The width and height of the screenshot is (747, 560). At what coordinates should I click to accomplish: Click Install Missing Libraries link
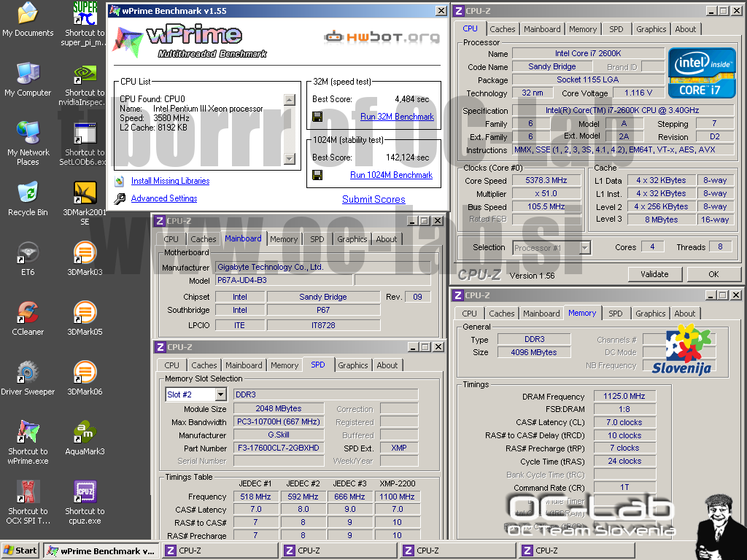170,181
